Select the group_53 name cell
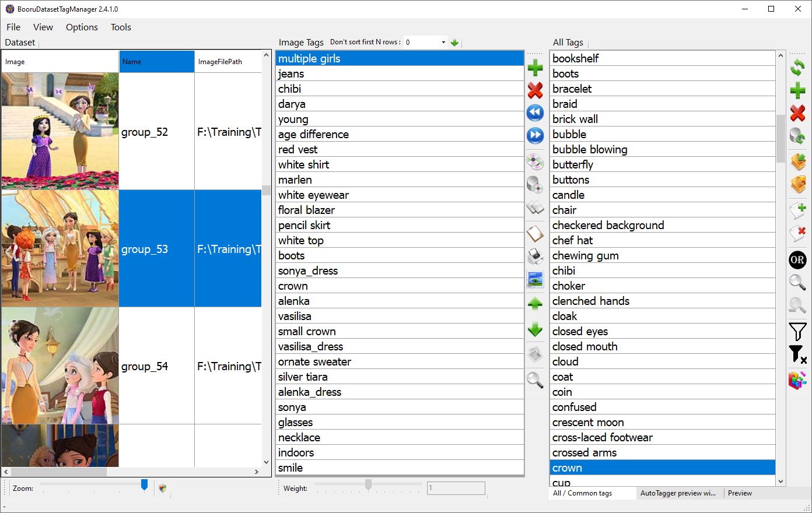Image resolution: width=812 pixels, height=513 pixels. 157,249
